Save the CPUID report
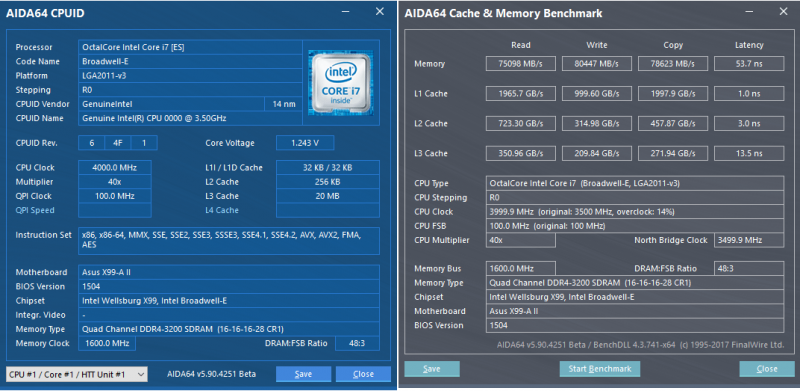 pyautogui.click(x=303, y=374)
